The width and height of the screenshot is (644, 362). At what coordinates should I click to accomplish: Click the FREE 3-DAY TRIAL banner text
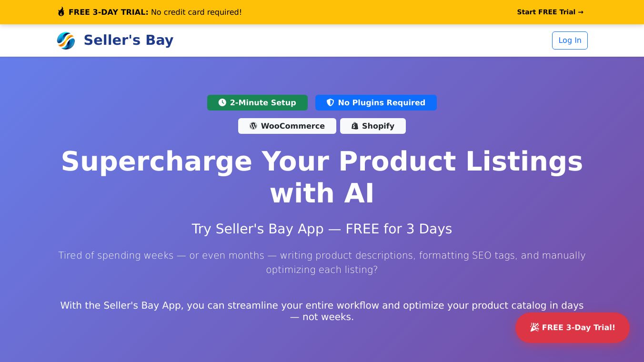pyautogui.click(x=109, y=12)
